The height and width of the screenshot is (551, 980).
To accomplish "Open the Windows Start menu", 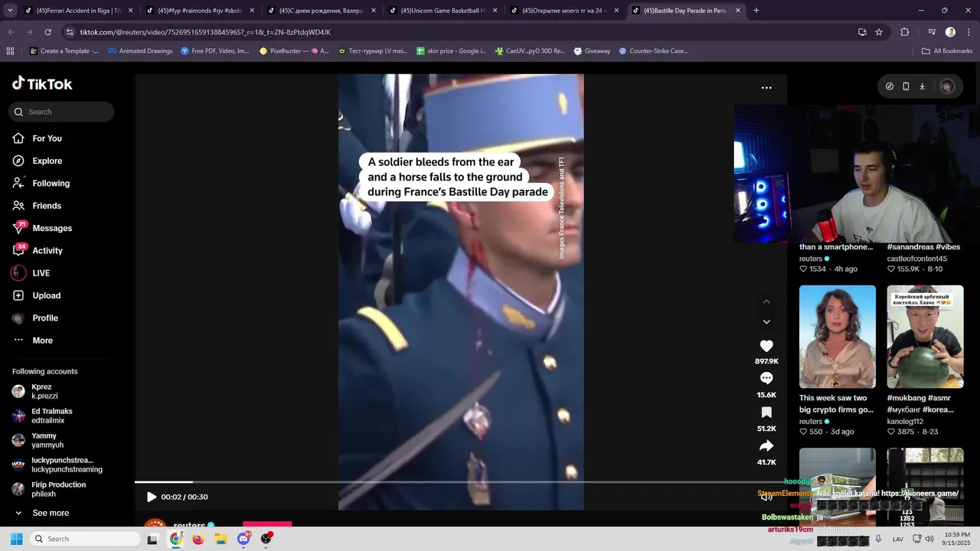I will click(x=16, y=540).
